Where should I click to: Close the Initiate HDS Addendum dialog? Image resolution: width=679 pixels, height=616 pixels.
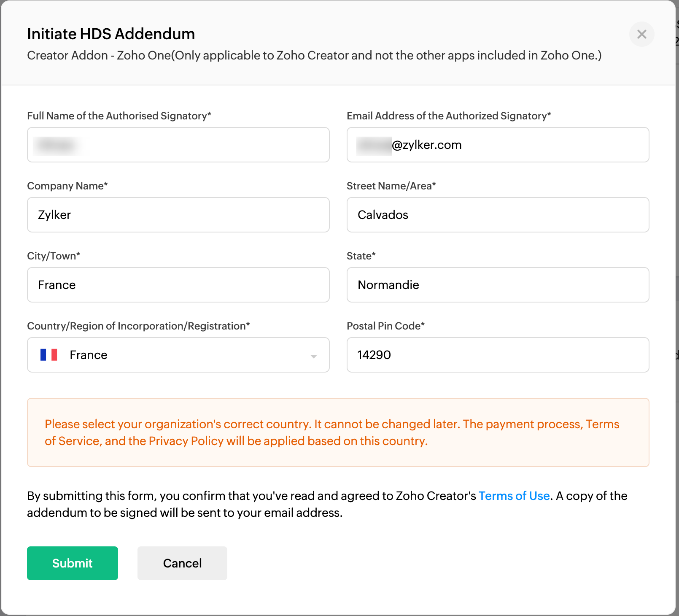click(641, 34)
